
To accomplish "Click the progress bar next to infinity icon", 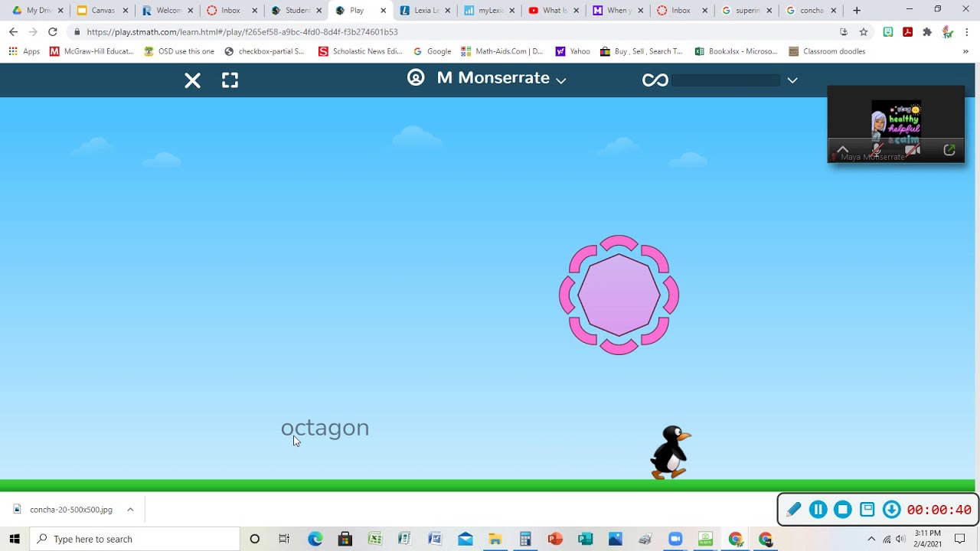I will click(726, 80).
